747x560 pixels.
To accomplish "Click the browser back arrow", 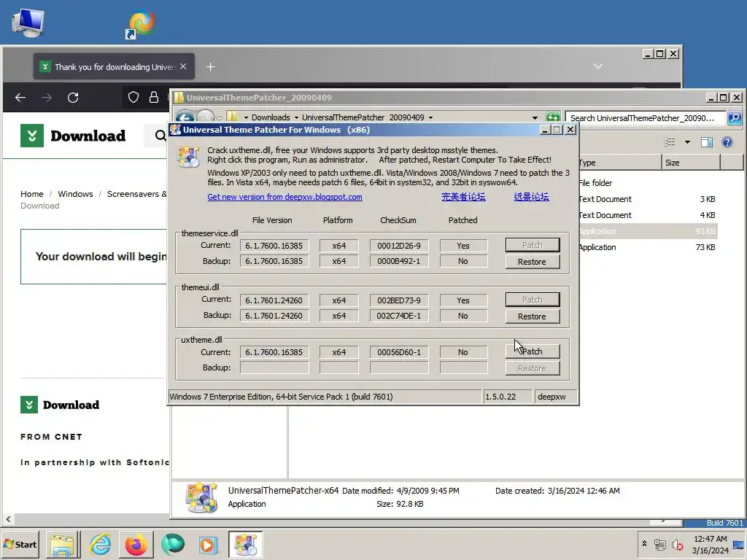I will [20, 98].
